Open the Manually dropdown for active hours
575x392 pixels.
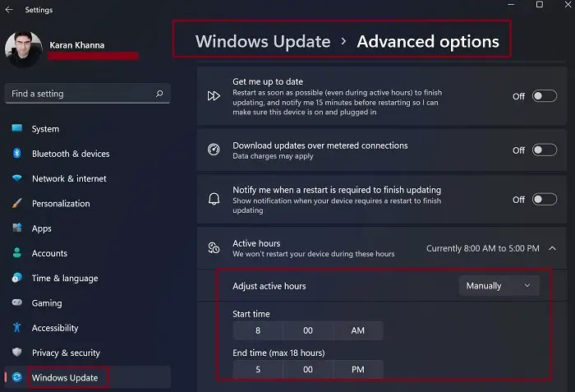[499, 285]
